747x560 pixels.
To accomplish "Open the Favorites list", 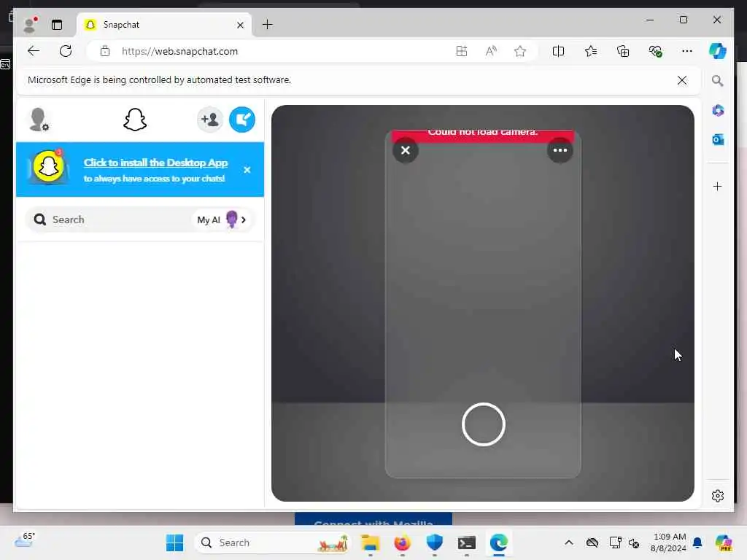I will [591, 51].
